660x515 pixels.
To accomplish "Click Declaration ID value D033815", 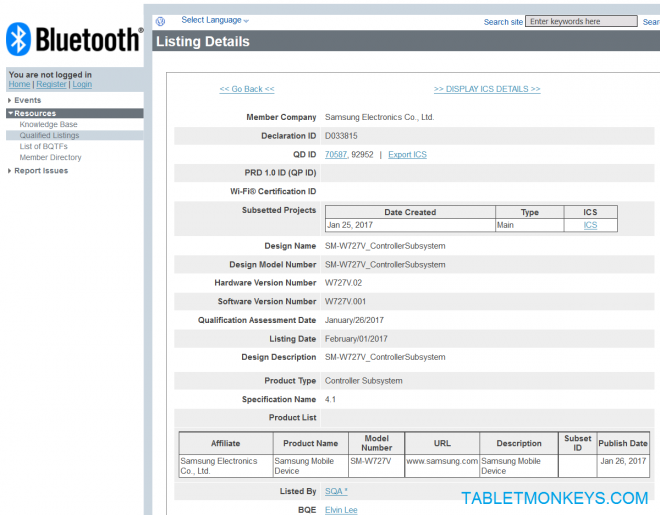I will pyautogui.click(x=341, y=136).
